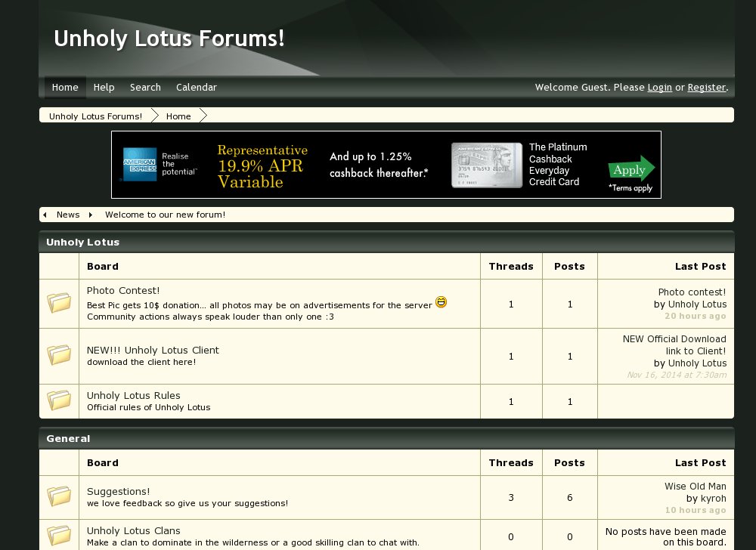Image resolution: width=756 pixels, height=550 pixels.
Task: Click the platinum credit card image
Action: pos(487,165)
